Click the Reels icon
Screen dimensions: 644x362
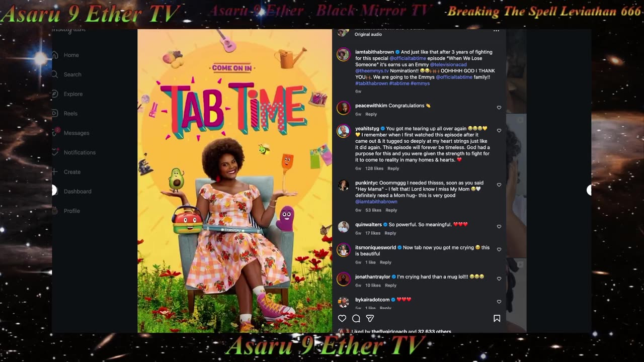(x=55, y=114)
